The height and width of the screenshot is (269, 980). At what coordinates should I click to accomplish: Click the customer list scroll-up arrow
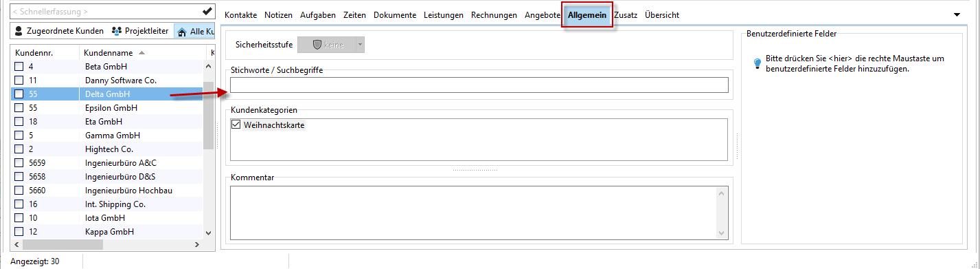tap(208, 67)
